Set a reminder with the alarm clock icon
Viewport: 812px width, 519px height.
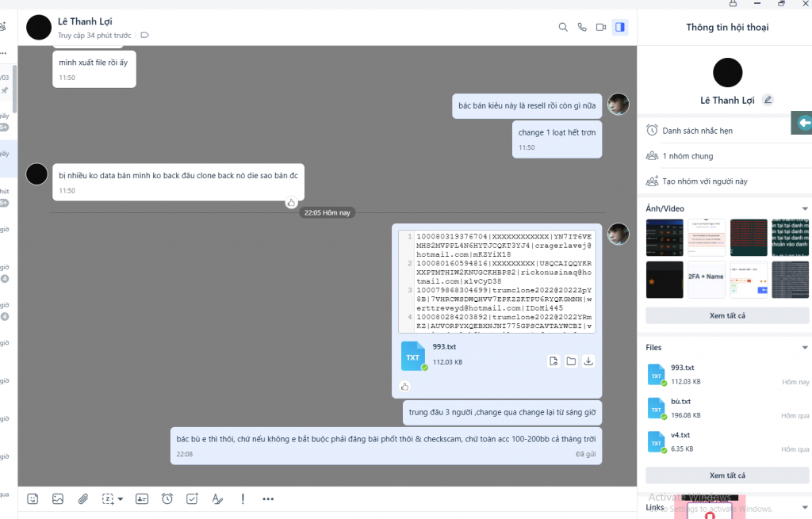(x=167, y=499)
